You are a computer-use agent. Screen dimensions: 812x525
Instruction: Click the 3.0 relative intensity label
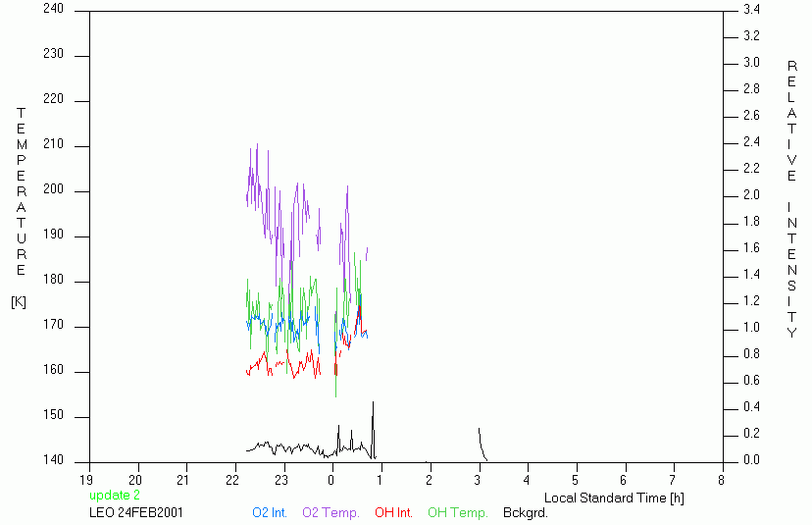751,62
